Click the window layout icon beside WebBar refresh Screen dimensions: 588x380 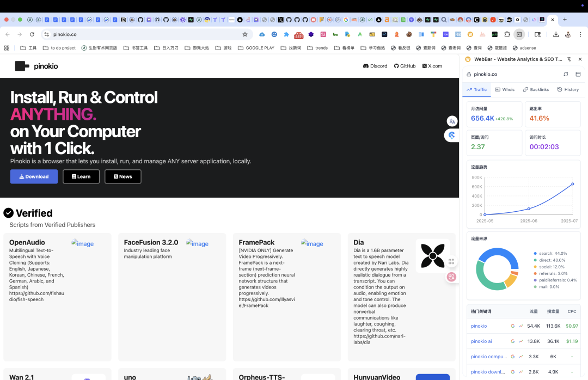578,74
